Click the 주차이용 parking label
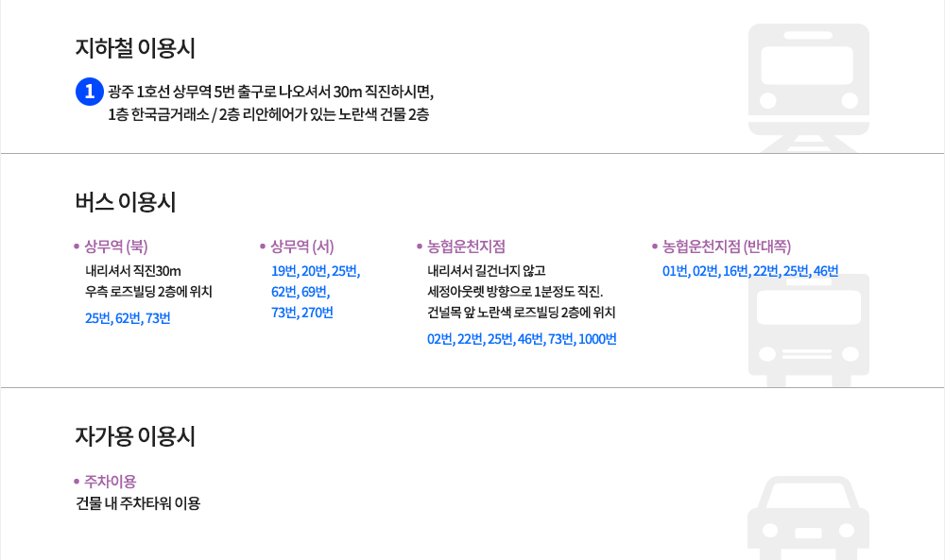Image resolution: width=945 pixels, height=560 pixels. (111, 482)
